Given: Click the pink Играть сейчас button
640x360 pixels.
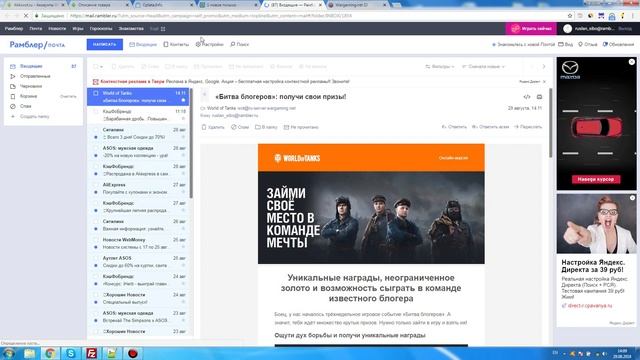Looking at the screenshot, I should coord(531,29).
